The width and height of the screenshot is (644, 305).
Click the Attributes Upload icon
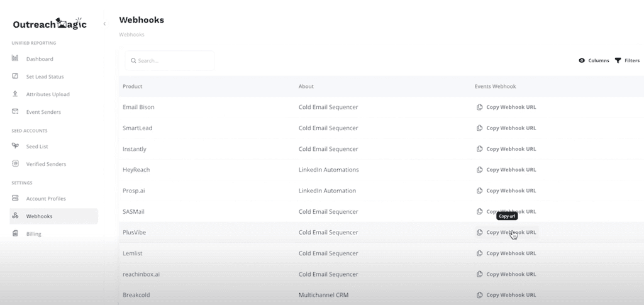[x=15, y=94]
